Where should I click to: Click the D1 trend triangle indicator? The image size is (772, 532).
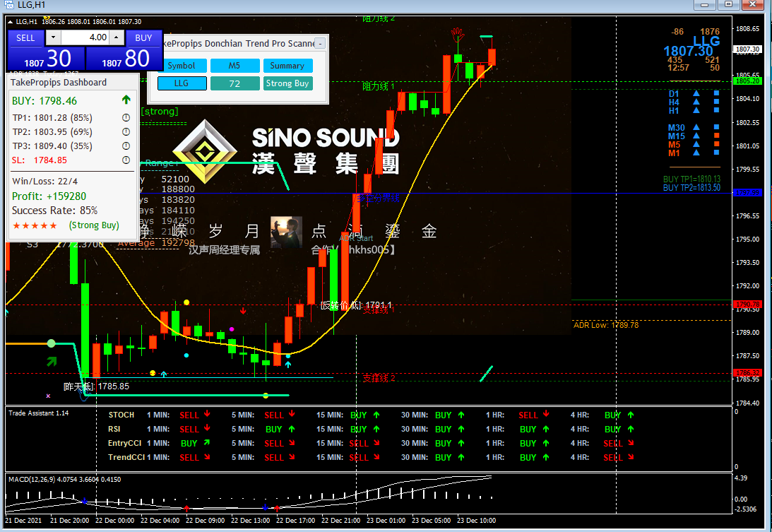pyautogui.click(x=696, y=93)
